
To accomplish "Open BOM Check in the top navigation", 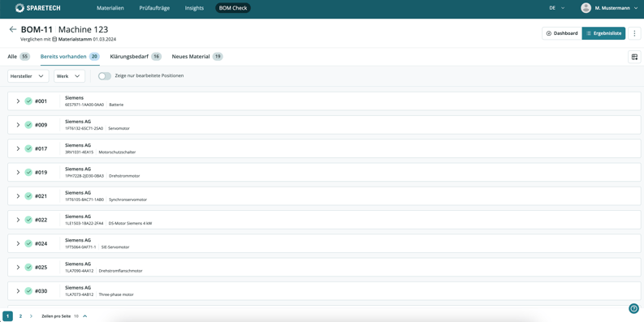I will pyautogui.click(x=233, y=8).
